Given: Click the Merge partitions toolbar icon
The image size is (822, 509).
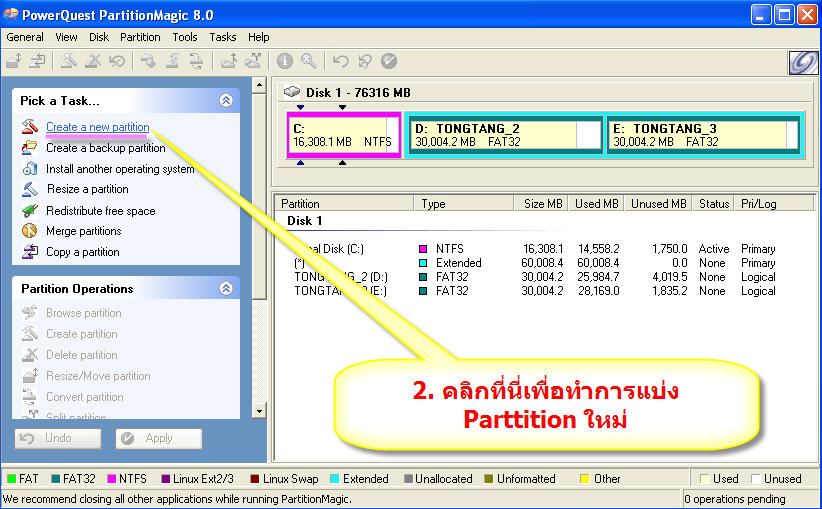Looking at the screenshot, I should (229, 61).
